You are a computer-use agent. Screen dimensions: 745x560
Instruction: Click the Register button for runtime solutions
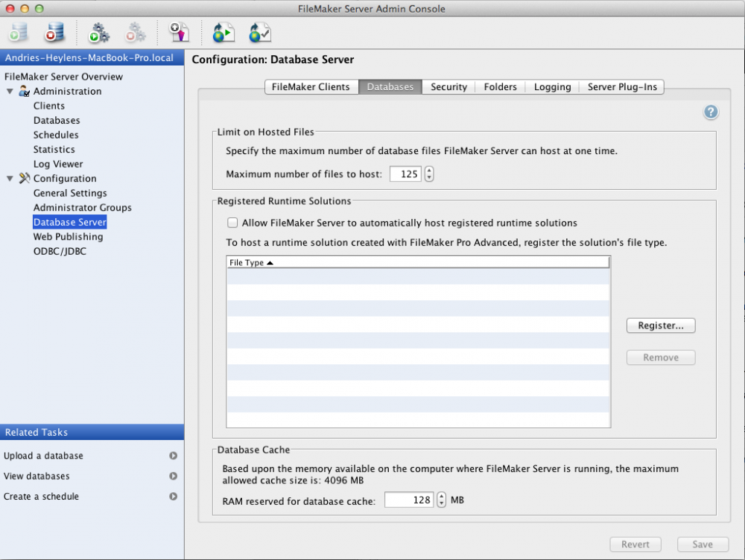click(660, 325)
